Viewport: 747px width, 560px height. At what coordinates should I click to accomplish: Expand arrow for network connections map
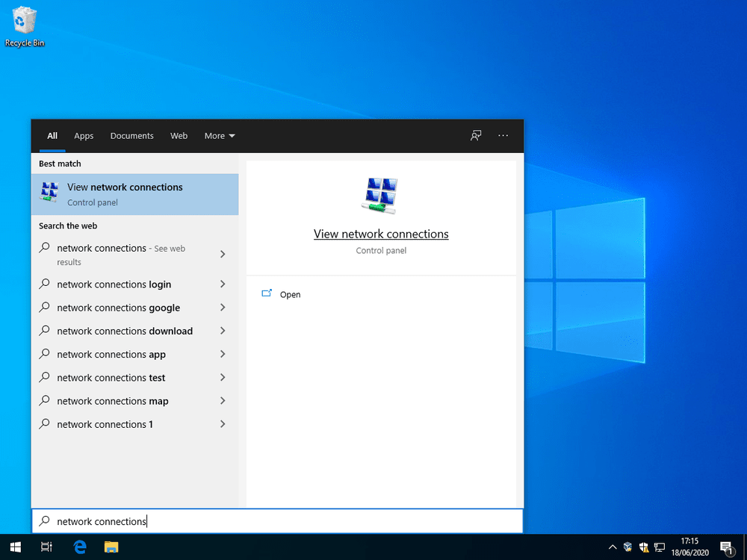tap(223, 400)
